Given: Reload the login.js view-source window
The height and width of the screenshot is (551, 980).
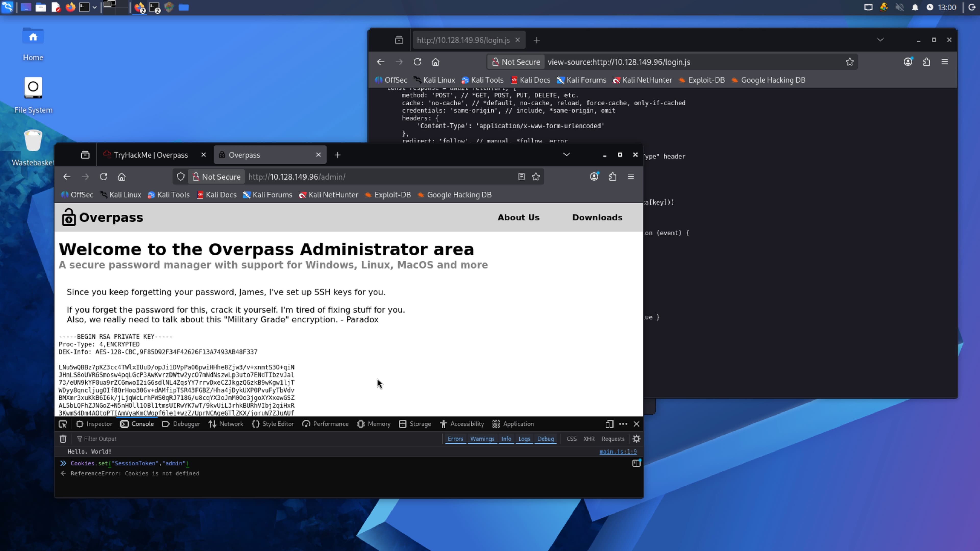Looking at the screenshot, I should click(x=417, y=62).
